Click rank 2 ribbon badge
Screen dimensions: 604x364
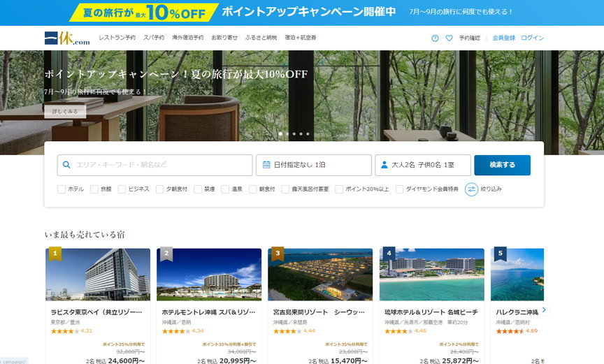tap(166, 254)
